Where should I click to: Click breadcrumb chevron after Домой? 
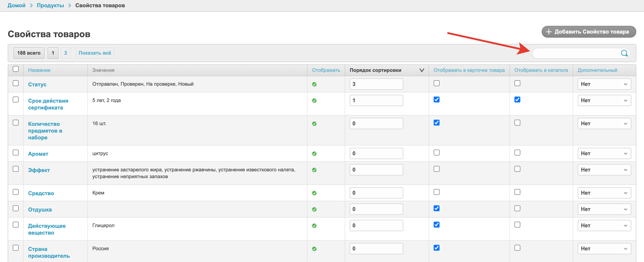(31, 5)
